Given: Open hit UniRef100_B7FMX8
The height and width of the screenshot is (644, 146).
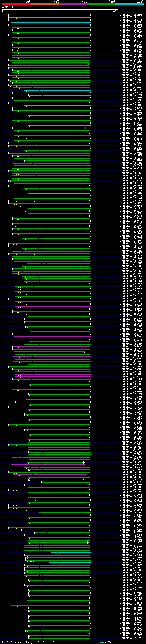Looking at the screenshot, I should point(131,316).
